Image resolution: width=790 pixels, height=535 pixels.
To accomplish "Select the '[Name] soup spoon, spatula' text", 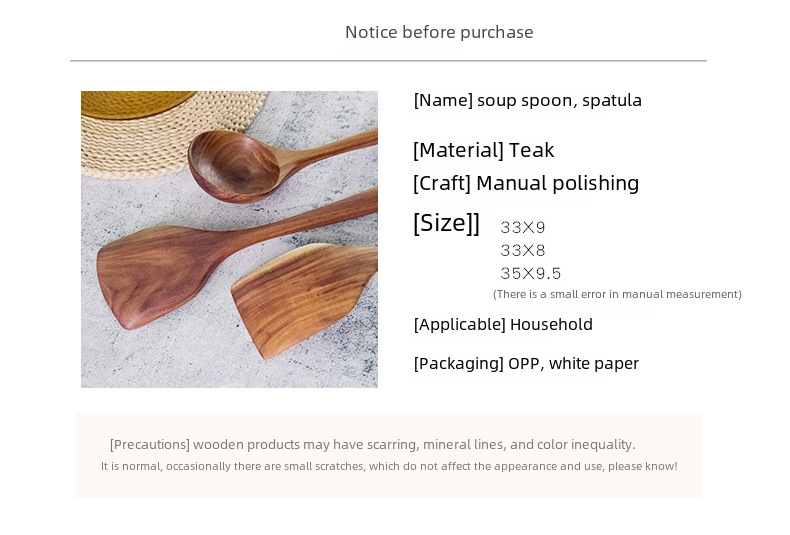I will [x=528, y=100].
